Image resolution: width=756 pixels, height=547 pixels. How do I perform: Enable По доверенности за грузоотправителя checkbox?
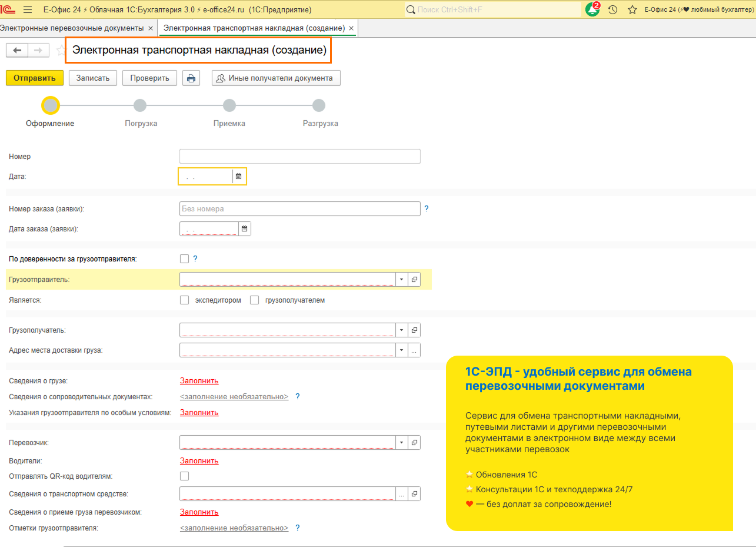(185, 258)
